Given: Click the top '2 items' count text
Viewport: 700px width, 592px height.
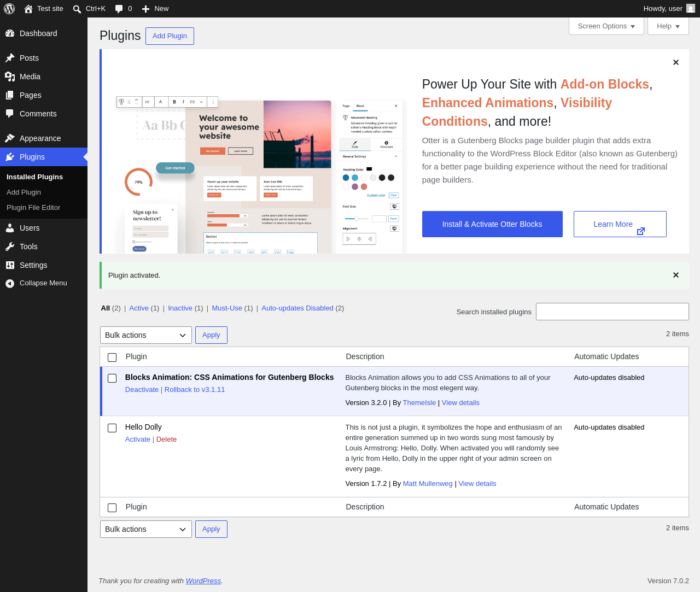Looking at the screenshot, I should 678,334.
